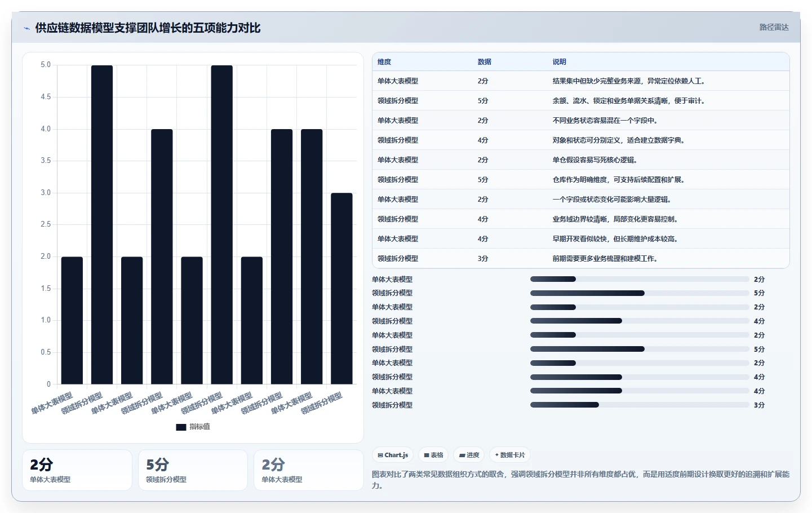Viewport: 812px width, 513px height.
Task: Select the Chart.js chip
Action: point(393,455)
